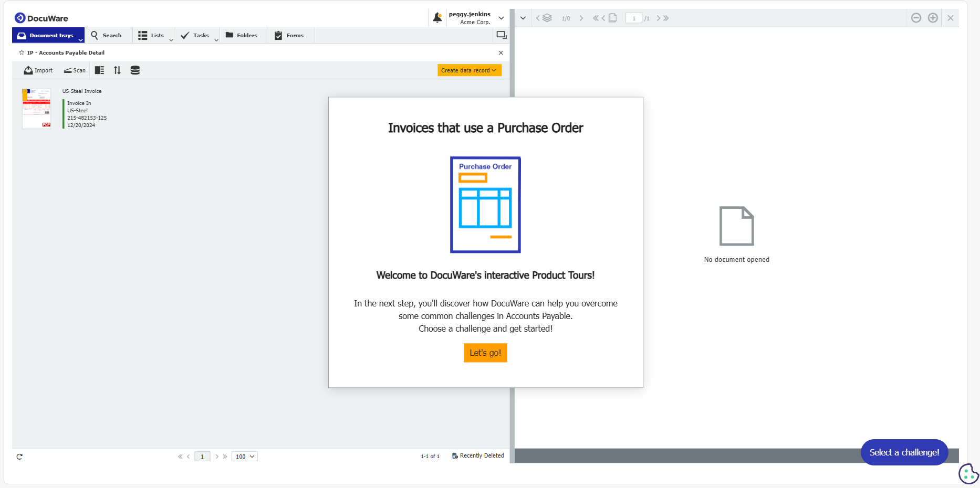Click the invoice number 215-482153-125
This screenshot has width=980, height=488.
click(x=87, y=118)
